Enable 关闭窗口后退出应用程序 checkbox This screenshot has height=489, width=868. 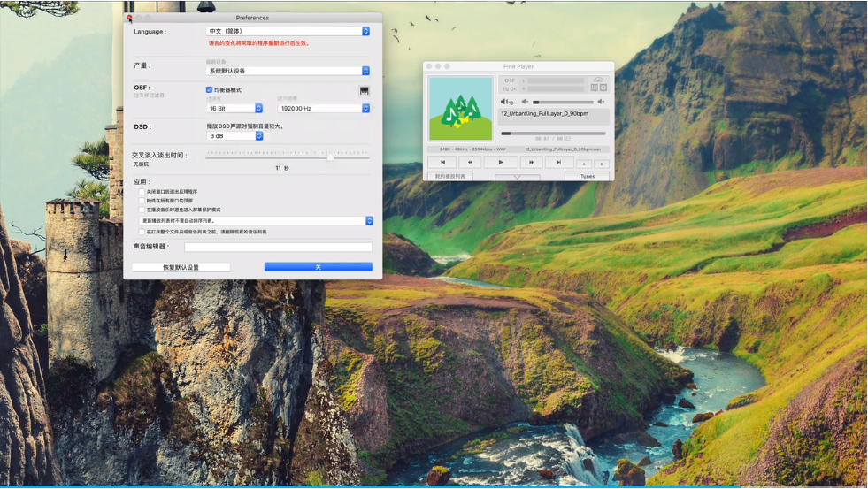[142, 191]
